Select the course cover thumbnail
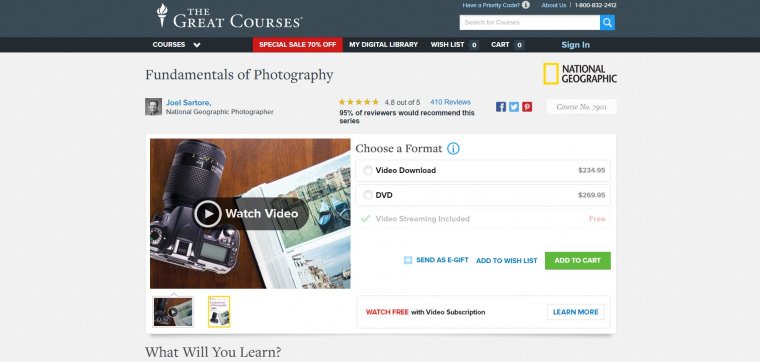The width and height of the screenshot is (760, 362). point(219,312)
